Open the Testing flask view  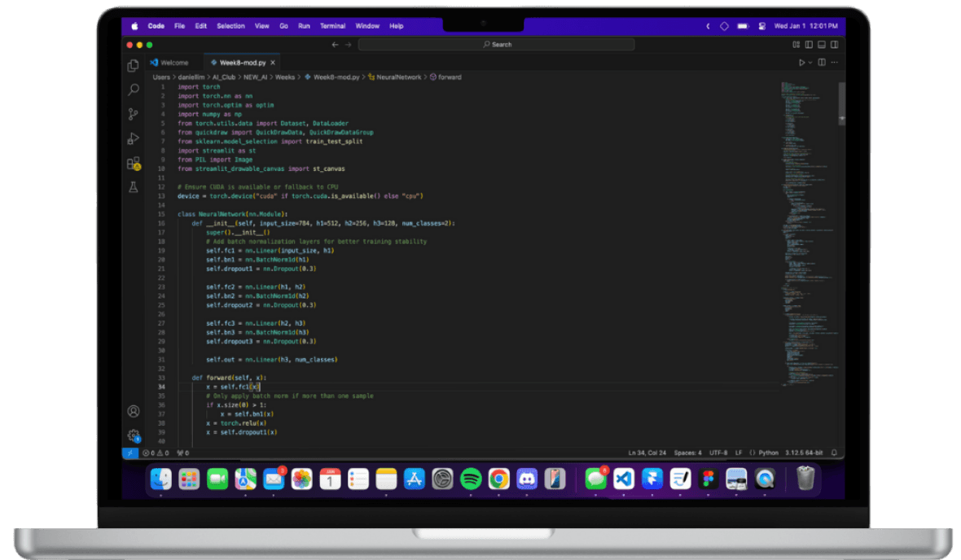[x=133, y=187]
